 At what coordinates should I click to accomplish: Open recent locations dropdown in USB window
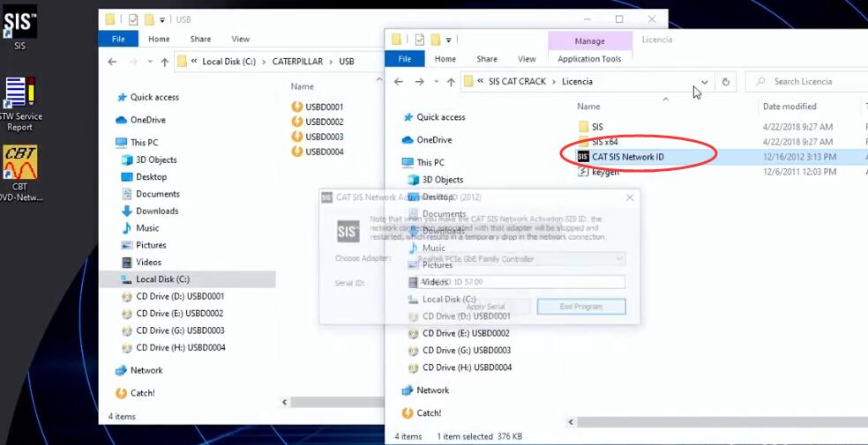(x=150, y=62)
